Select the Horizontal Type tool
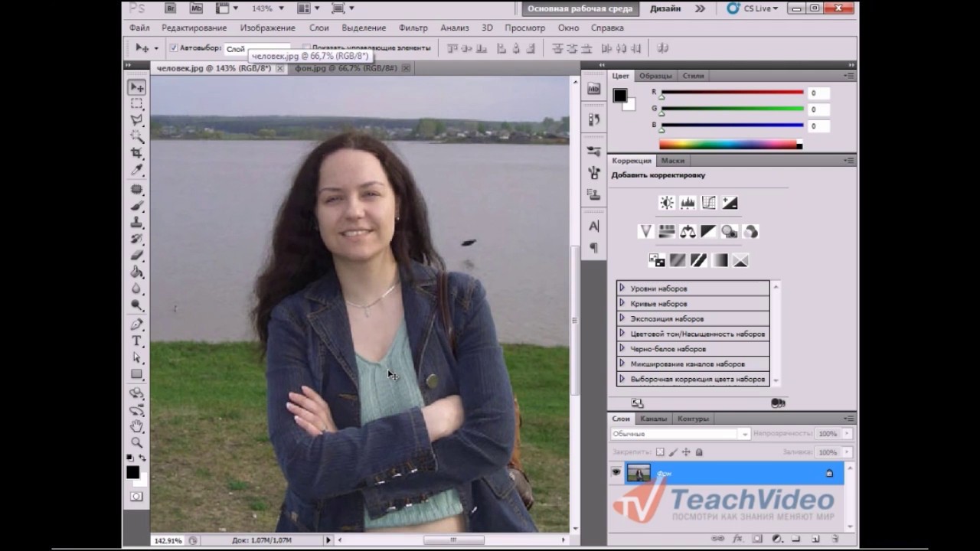The width and height of the screenshot is (980, 551). click(x=137, y=341)
